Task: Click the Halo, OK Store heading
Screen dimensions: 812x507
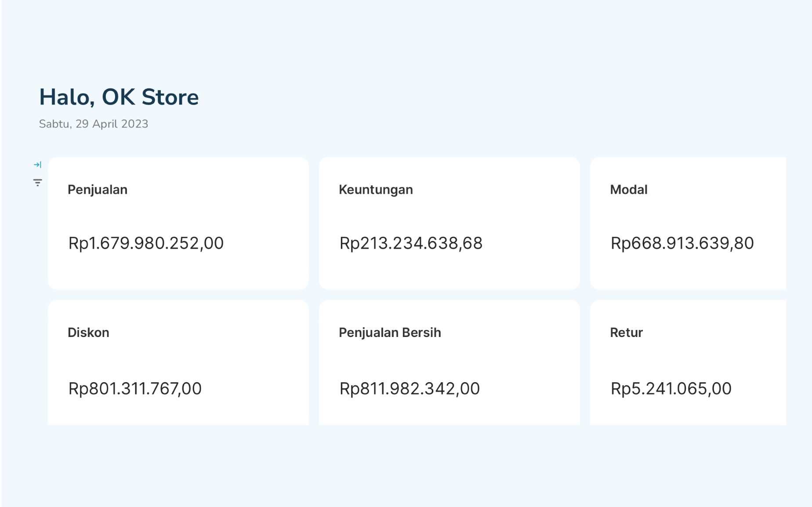Action: 119,97
